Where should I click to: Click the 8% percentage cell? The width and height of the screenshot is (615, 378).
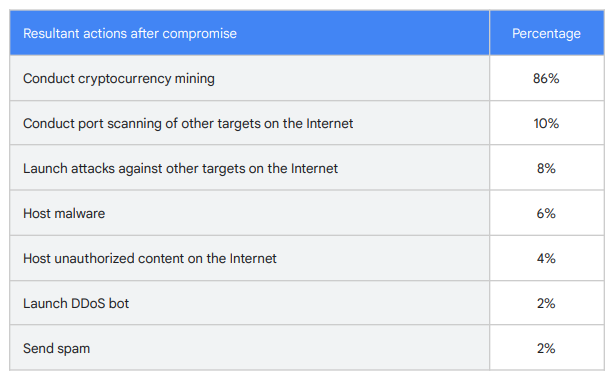pos(546,168)
